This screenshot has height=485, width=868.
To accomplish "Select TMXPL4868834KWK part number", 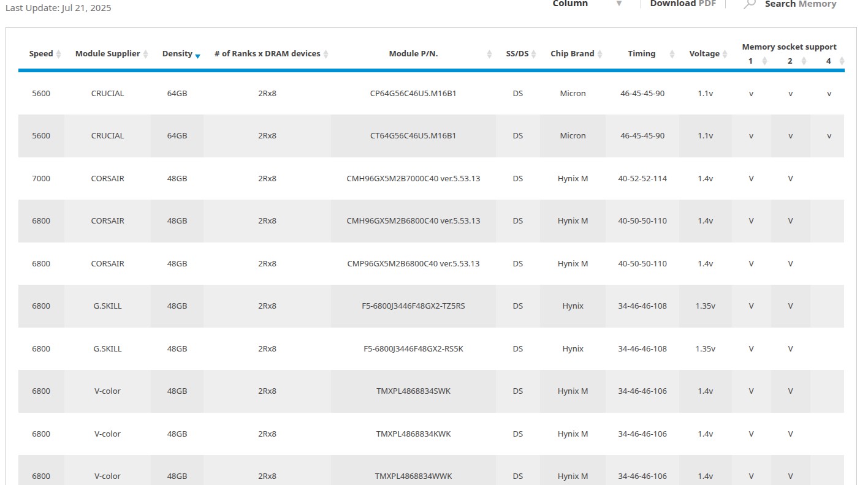I will pyautogui.click(x=413, y=434).
